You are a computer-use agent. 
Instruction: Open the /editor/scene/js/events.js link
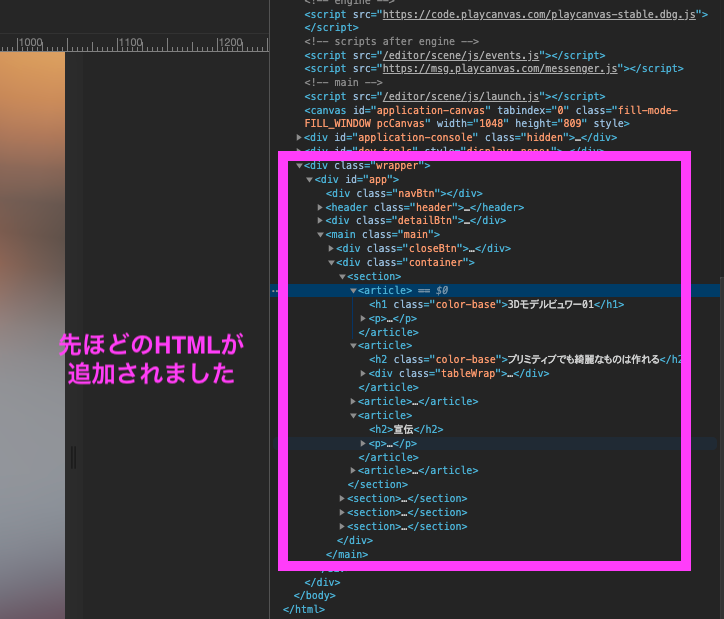click(461, 55)
